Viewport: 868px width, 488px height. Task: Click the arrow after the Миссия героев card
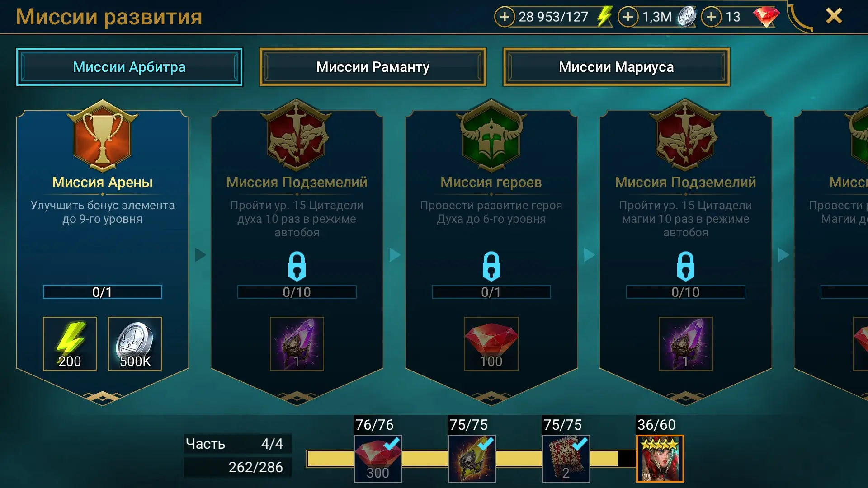[589, 255]
